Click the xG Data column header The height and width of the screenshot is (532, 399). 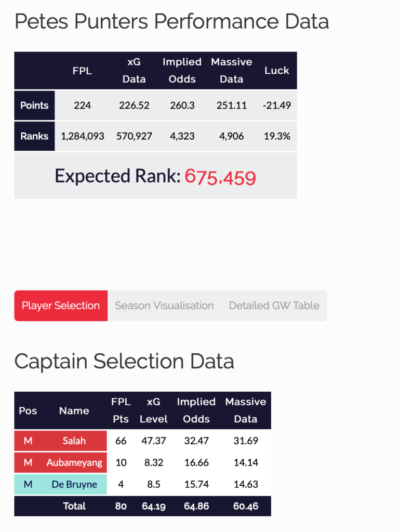pos(134,70)
